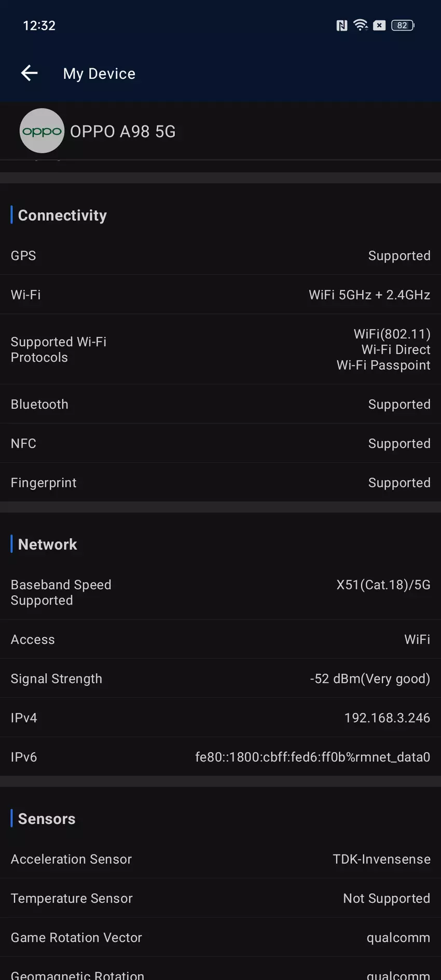Tap the IPv6 address row
The image size is (441, 980).
[x=220, y=757]
